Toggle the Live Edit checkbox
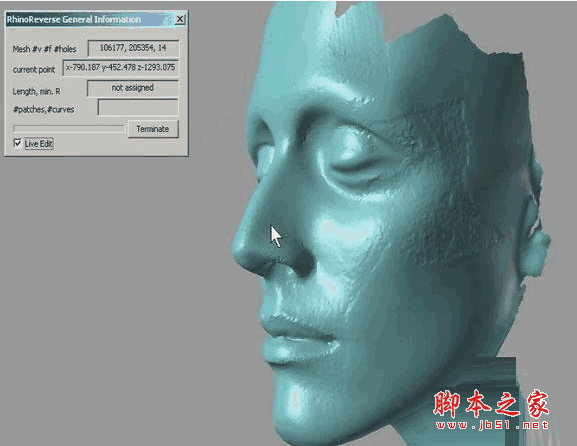This screenshot has width=577, height=446. tap(17, 143)
